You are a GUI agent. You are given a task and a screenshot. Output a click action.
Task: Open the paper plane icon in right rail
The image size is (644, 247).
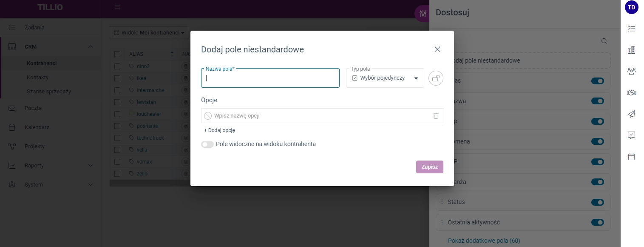pos(632,114)
